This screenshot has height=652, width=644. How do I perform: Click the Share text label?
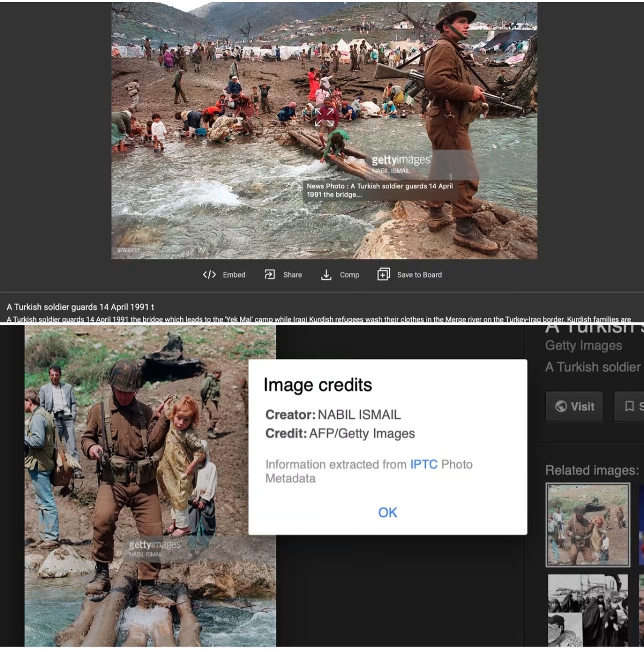(292, 275)
